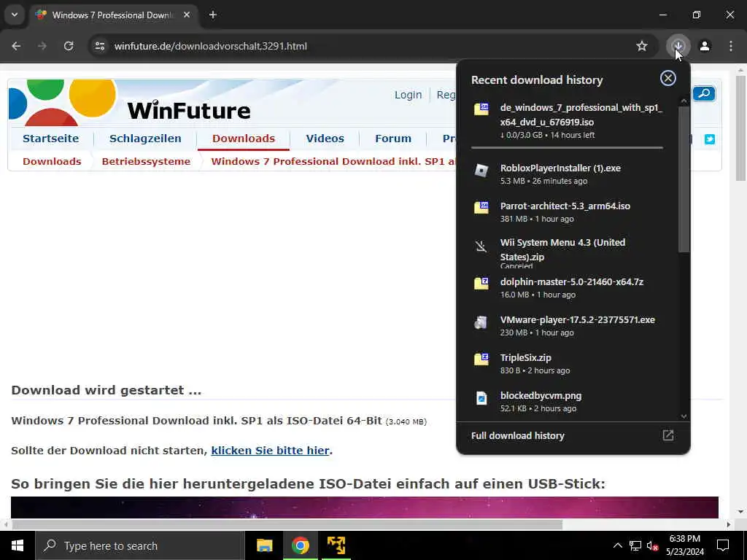
Task: Click the Roblox installer file icon
Action: click(481, 170)
